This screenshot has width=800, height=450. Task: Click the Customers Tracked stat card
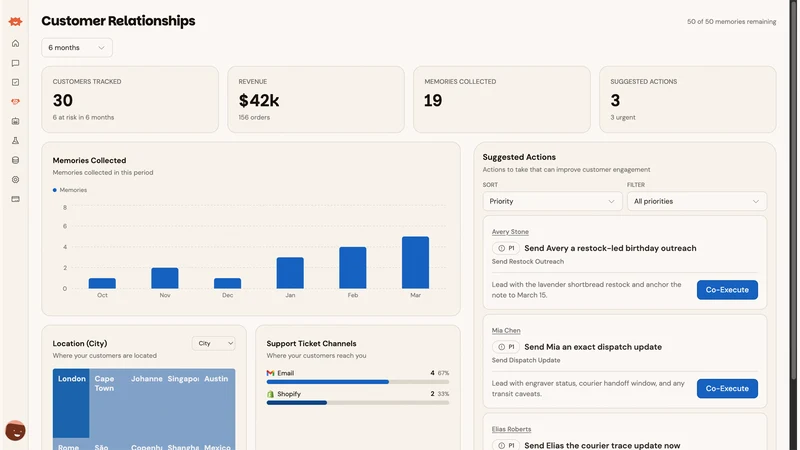click(130, 99)
